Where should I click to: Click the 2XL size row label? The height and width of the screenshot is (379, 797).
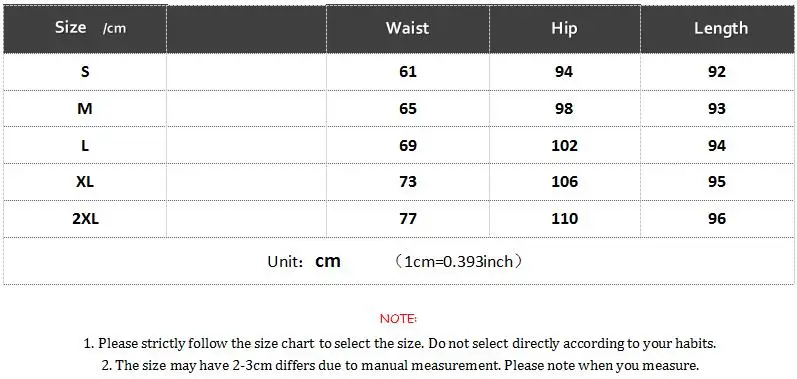tap(85, 219)
